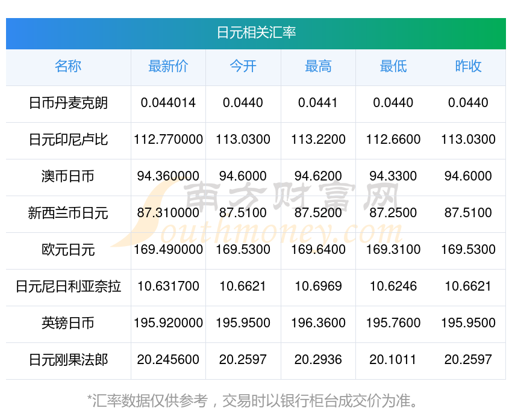This screenshot has height=420, width=512.
Task: Click the high value 196.3600
Action: coord(318,323)
